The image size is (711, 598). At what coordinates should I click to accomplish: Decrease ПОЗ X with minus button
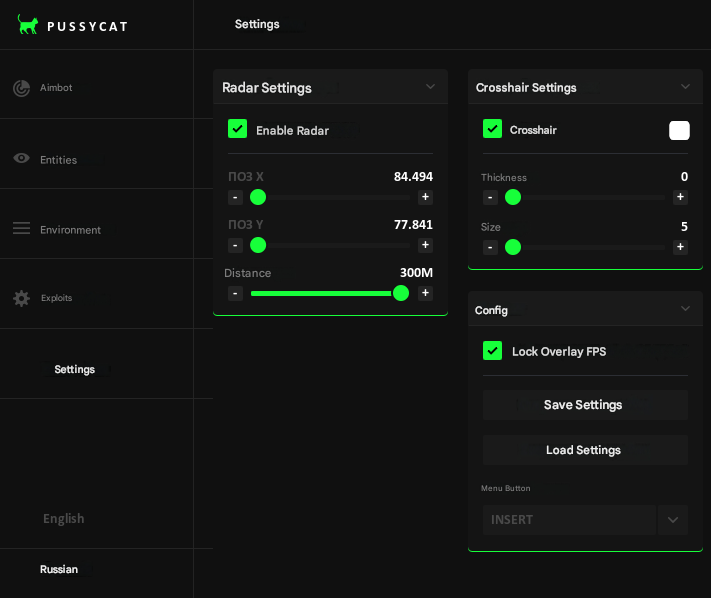[235, 197]
